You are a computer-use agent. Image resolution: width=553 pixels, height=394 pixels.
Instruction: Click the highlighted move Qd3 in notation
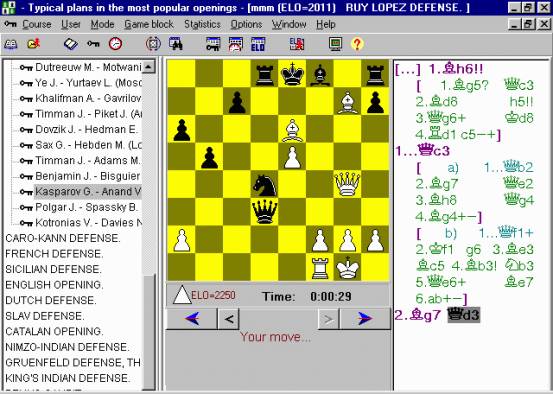[x=464, y=315]
